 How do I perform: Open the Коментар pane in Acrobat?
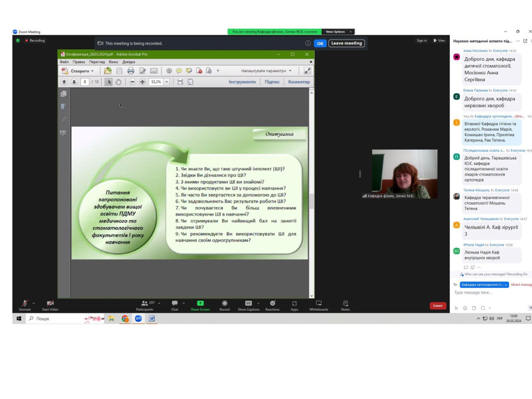(x=299, y=82)
